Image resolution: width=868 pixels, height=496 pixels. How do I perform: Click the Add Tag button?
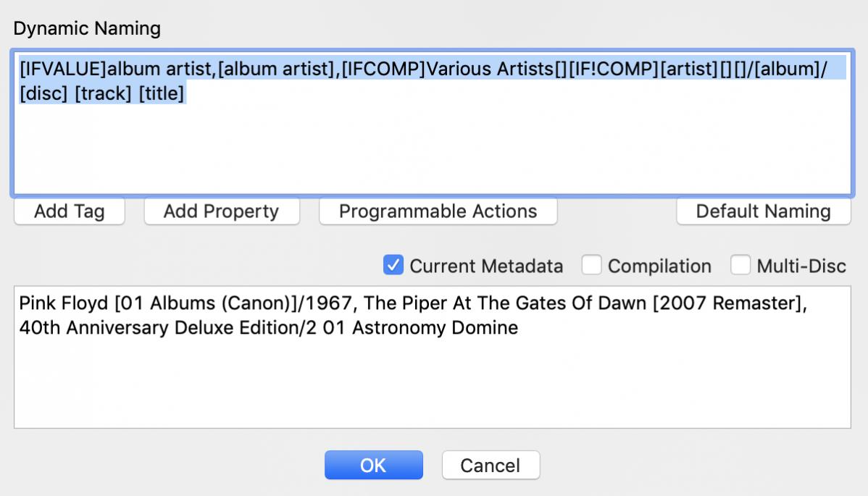coord(70,211)
